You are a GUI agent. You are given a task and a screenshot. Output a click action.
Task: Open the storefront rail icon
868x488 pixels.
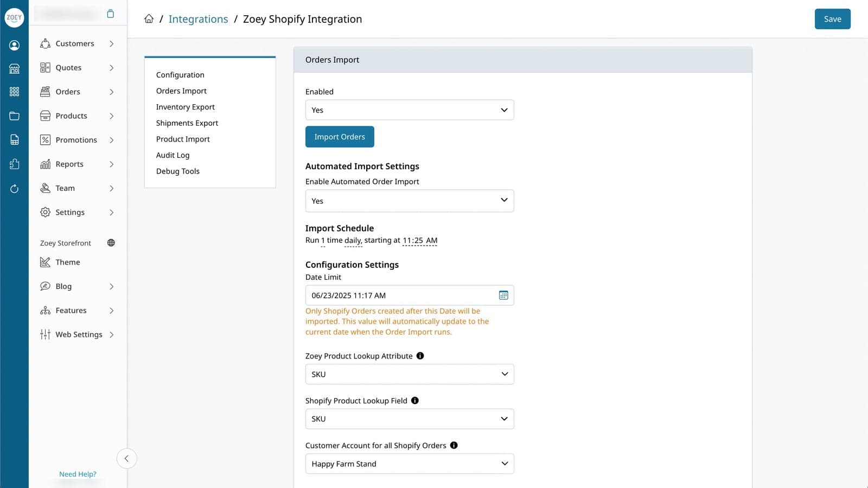[14, 68]
